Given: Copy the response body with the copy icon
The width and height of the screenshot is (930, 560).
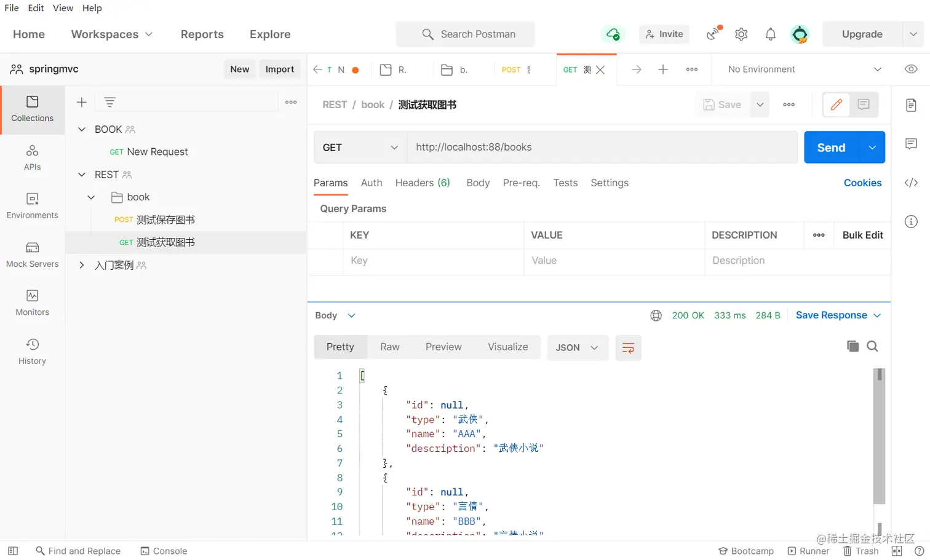Looking at the screenshot, I should click(852, 346).
